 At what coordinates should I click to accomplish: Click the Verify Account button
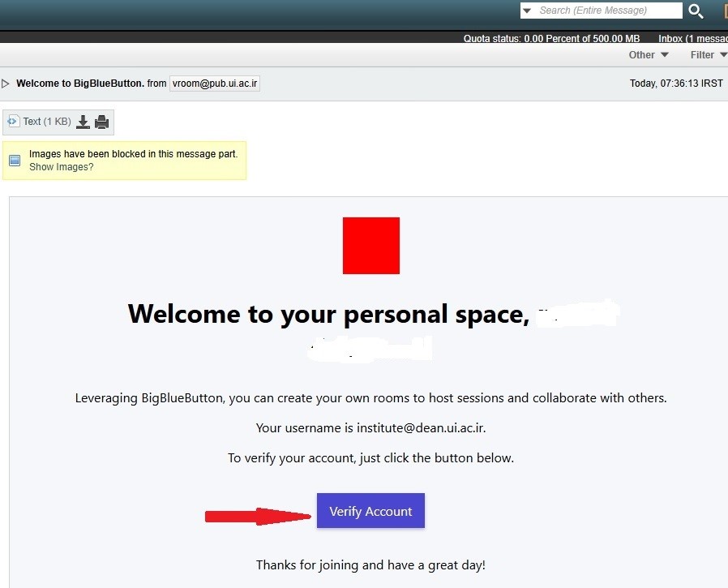[x=370, y=510]
